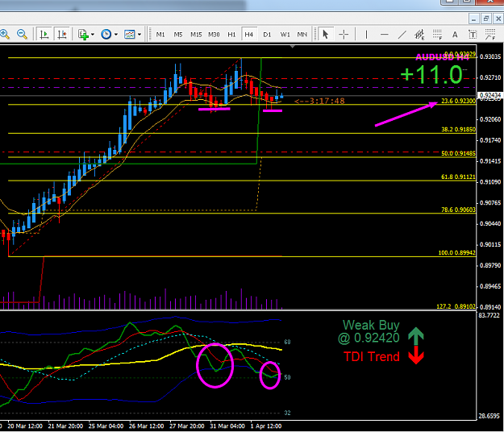
Task: Switch chart to M30 timeframe
Action: click(214, 35)
